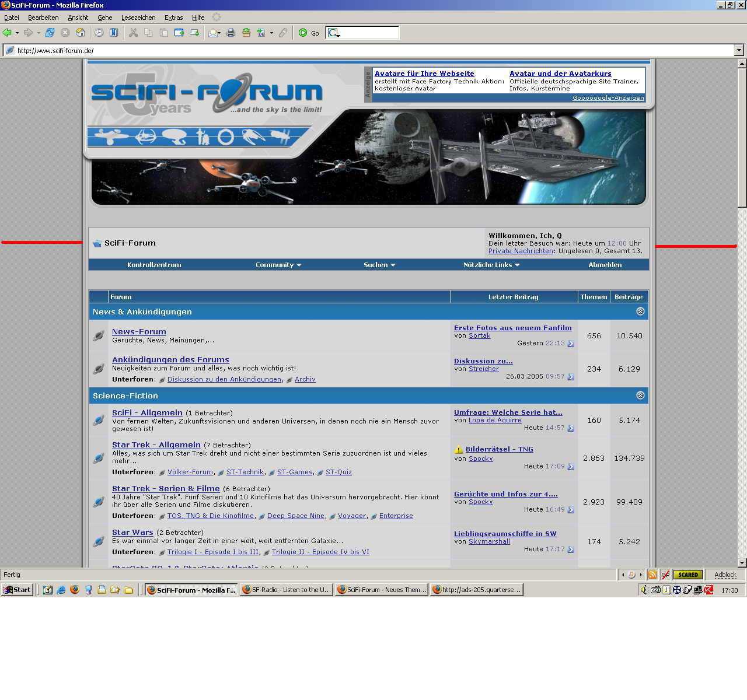Collapse the Science-Fiction category
The height and width of the screenshot is (700, 747).
(x=640, y=395)
